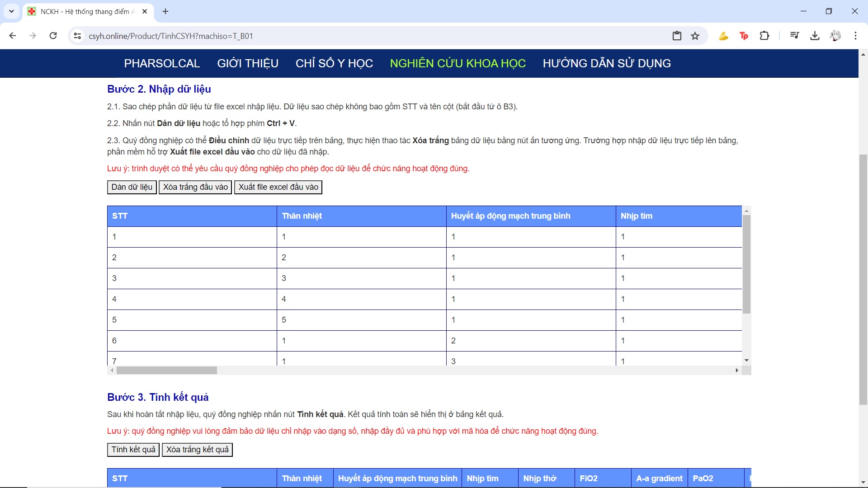Screen dimensions: 868x488
Task: Open the tab search dropdown arrow
Action: tap(11, 11)
